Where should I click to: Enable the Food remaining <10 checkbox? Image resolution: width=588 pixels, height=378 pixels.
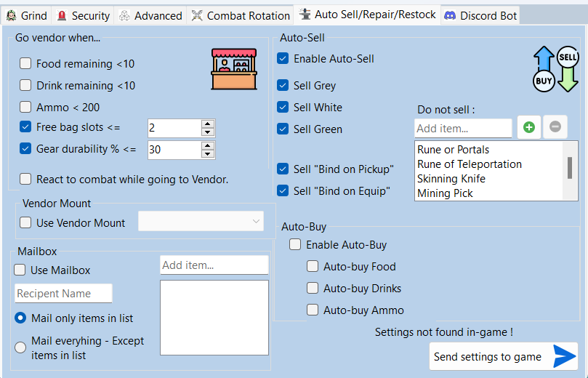pos(25,64)
